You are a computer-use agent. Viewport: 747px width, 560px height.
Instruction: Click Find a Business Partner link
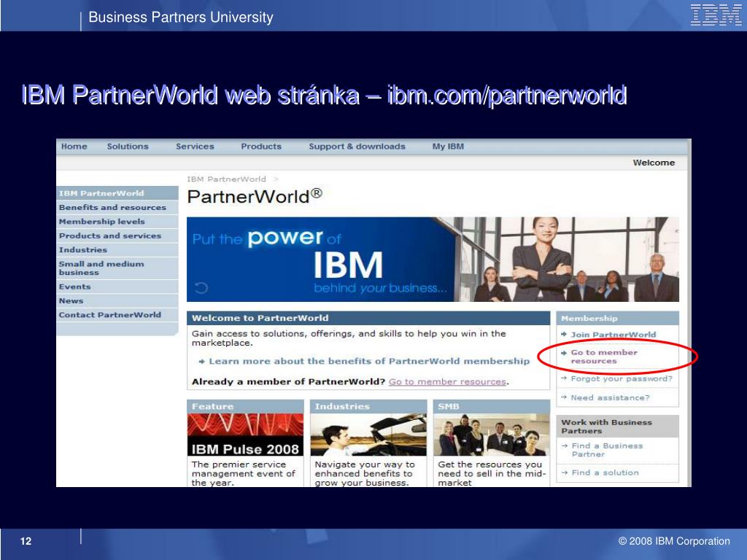[607, 450]
